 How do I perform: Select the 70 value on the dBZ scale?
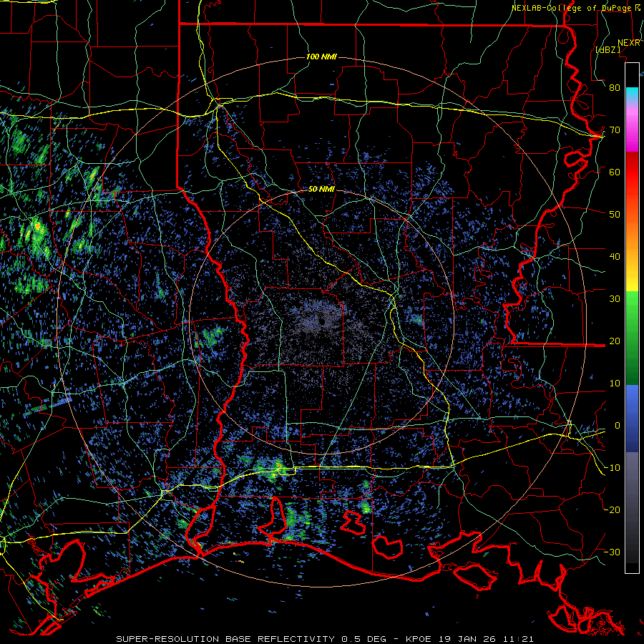coord(615,130)
